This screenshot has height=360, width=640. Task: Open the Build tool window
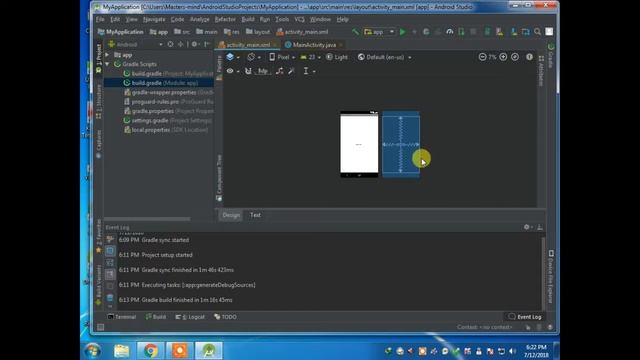click(x=156, y=317)
